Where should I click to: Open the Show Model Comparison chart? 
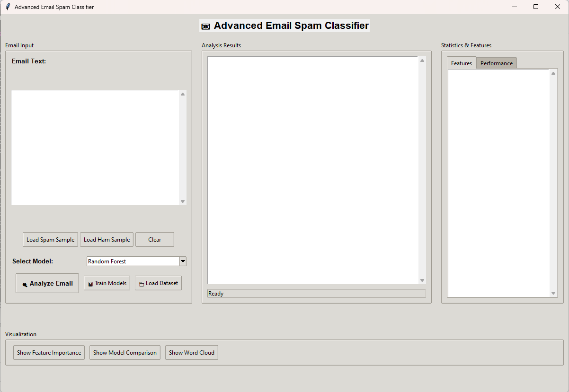click(x=125, y=353)
